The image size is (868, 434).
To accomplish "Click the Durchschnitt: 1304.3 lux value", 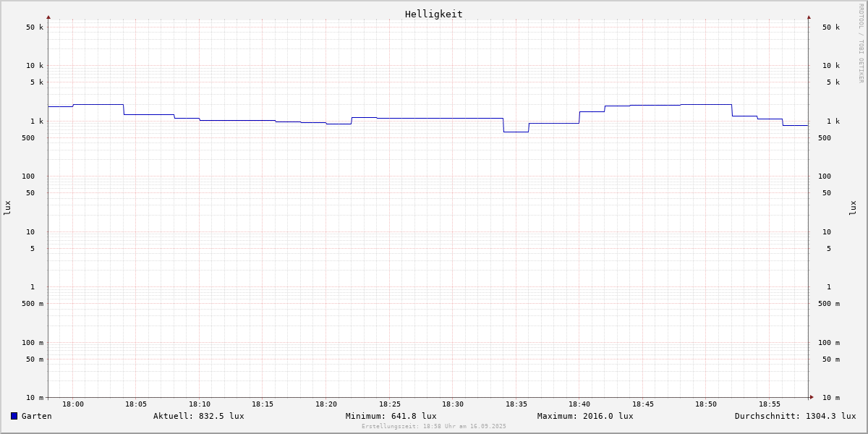I will pyautogui.click(x=796, y=416).
